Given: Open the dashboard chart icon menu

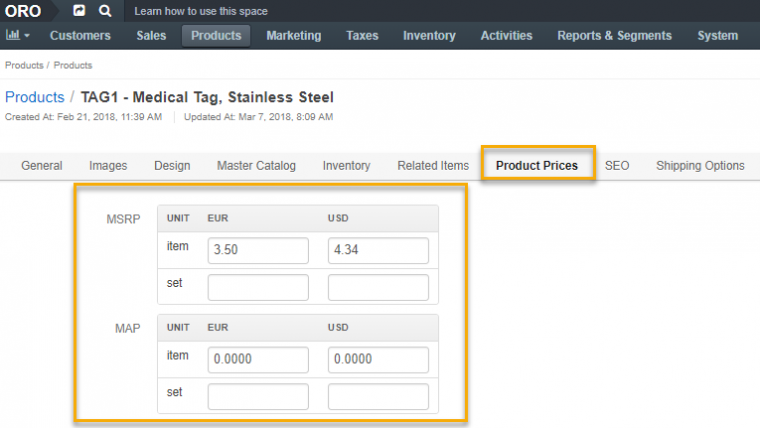Looking at the screenshot, I should coord(17,35).
